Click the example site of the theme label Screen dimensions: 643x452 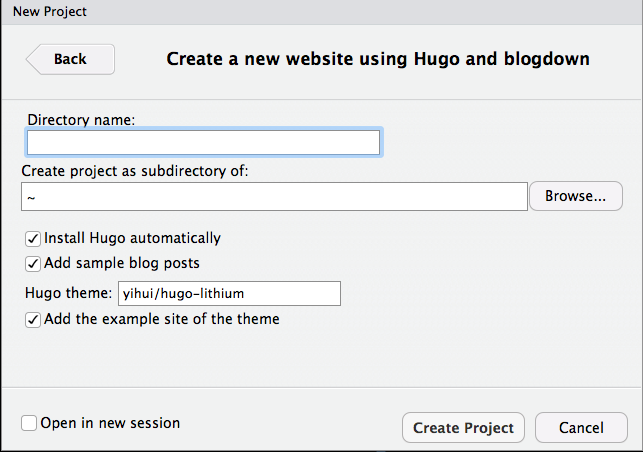point(162,319)
